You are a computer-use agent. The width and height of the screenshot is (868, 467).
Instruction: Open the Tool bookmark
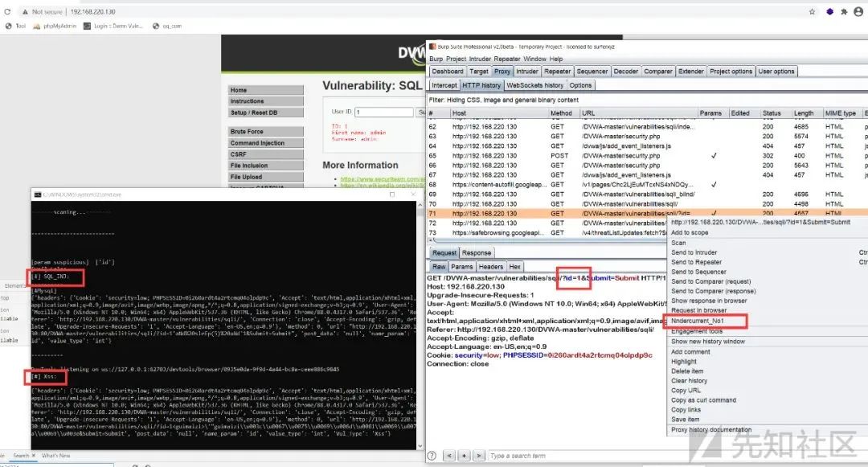[15, 26]
